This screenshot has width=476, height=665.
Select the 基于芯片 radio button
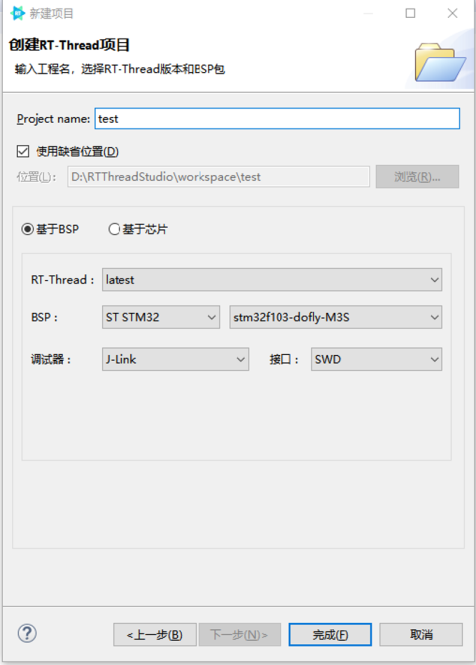tap(114, 229)
